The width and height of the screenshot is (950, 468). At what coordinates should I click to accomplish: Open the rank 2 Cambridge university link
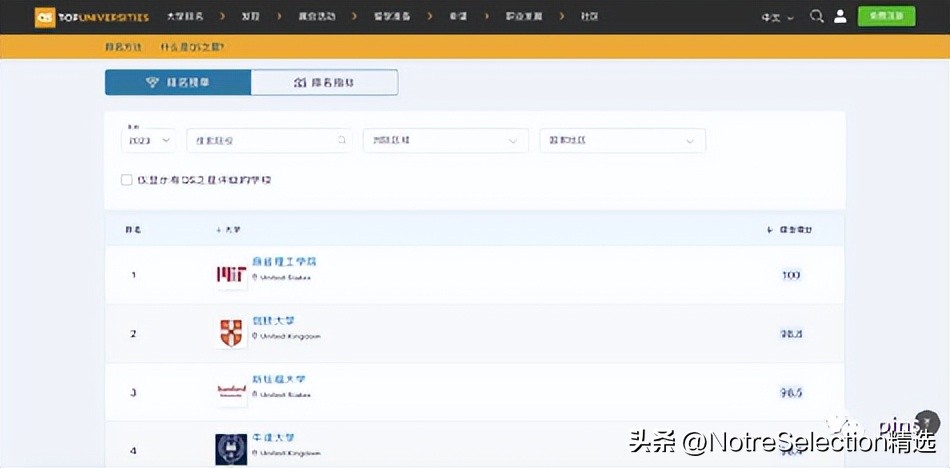[273, 321]
